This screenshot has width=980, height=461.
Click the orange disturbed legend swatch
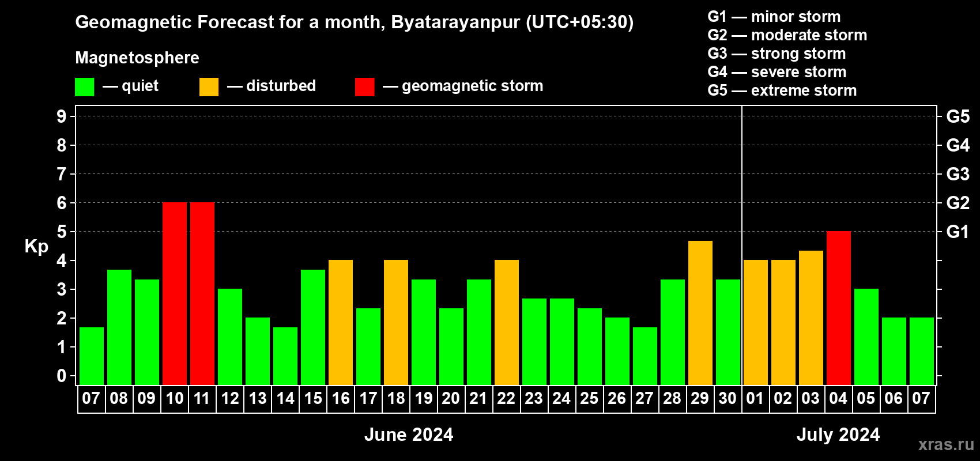[209, 87]
